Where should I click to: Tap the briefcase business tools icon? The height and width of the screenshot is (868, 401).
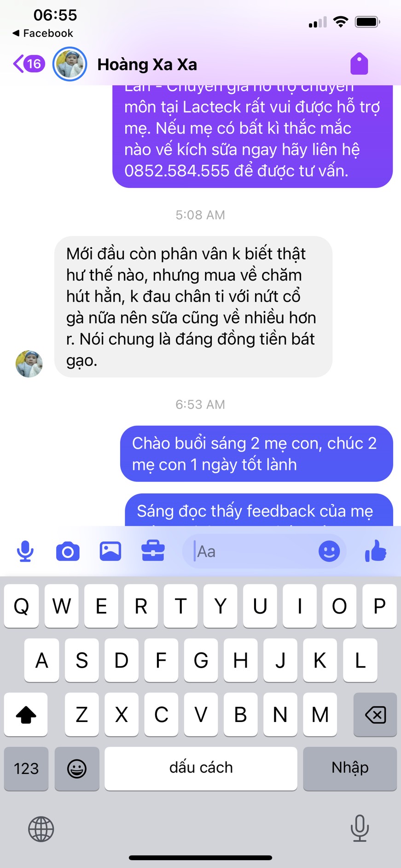[153, 551]
